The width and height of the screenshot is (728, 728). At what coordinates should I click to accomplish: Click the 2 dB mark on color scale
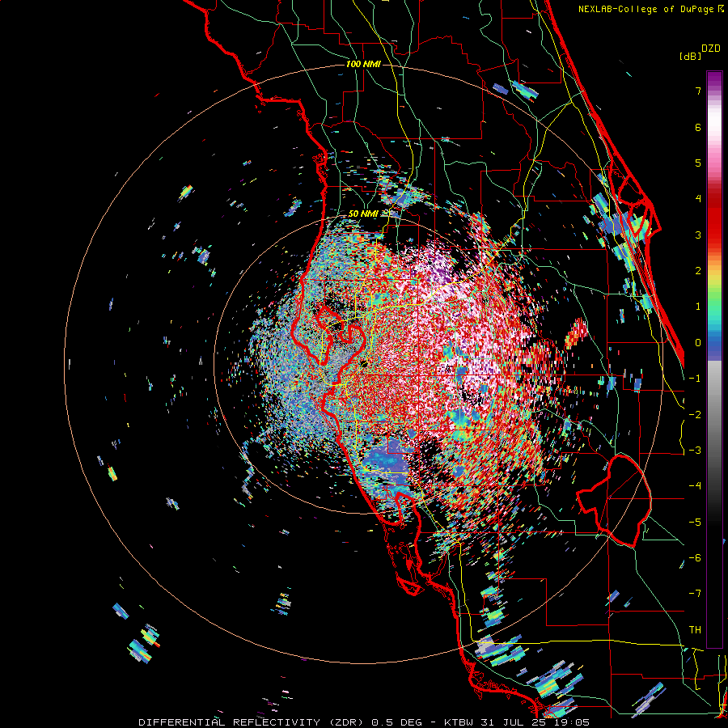coord(698,271)
